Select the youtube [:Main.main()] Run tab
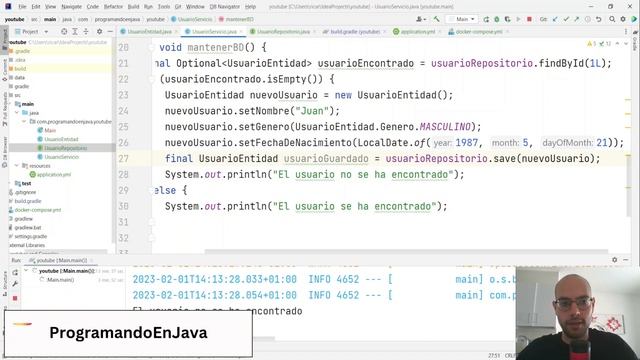Viewport: 640px width, 360px height. click(62, 260)
